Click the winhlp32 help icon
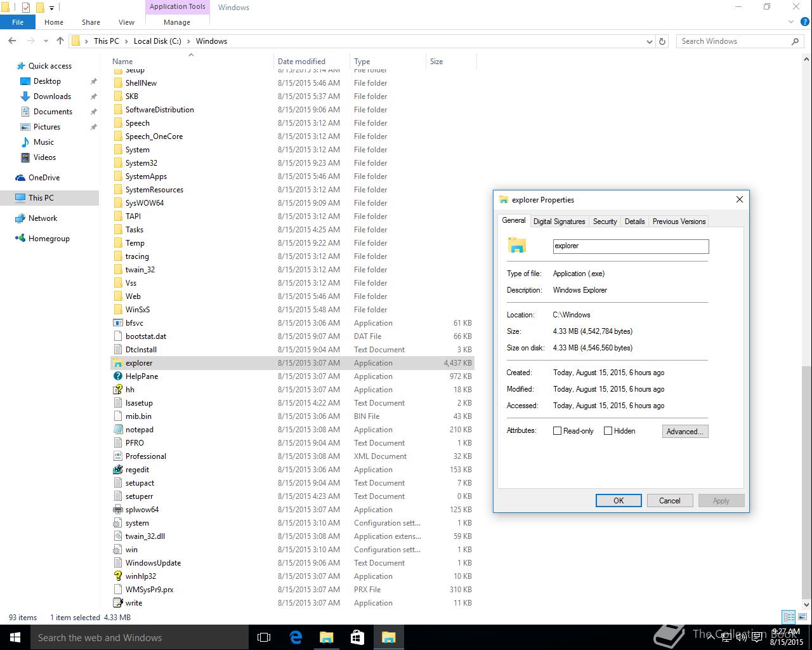 (117, 576)
